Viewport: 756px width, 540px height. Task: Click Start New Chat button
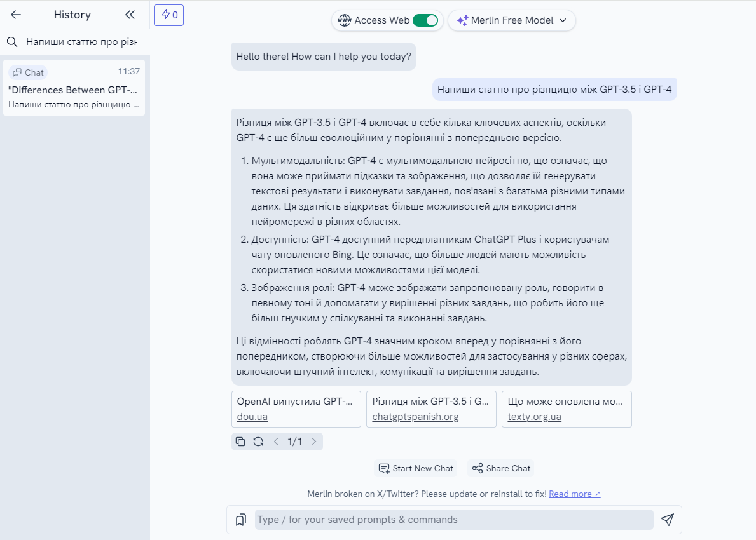pos(416,468)
